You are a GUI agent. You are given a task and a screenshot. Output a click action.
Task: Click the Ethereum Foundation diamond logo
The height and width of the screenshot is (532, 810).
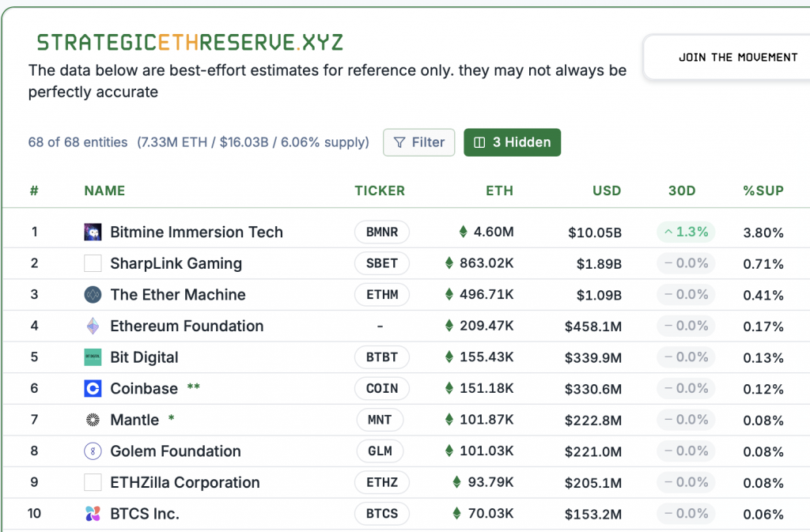pyautogui.click(x=93, y=326)
